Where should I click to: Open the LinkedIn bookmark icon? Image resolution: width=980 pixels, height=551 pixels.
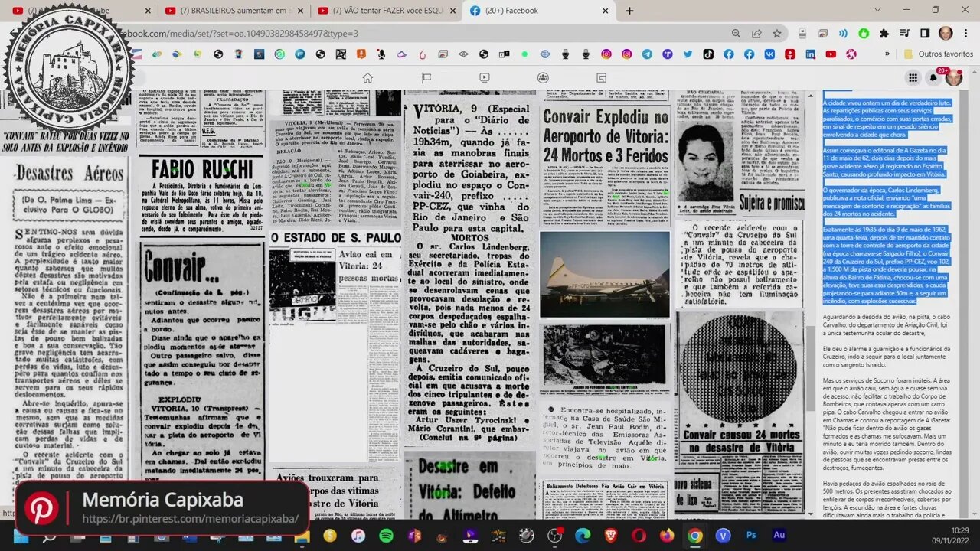pos(810,54)
